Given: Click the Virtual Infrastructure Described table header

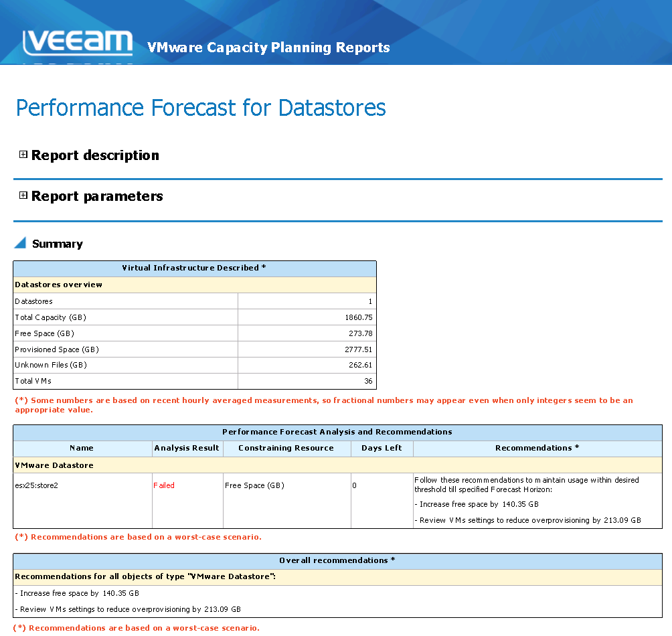Looking at the screenshot, I should pyautogui.click(x=195, y=268).
